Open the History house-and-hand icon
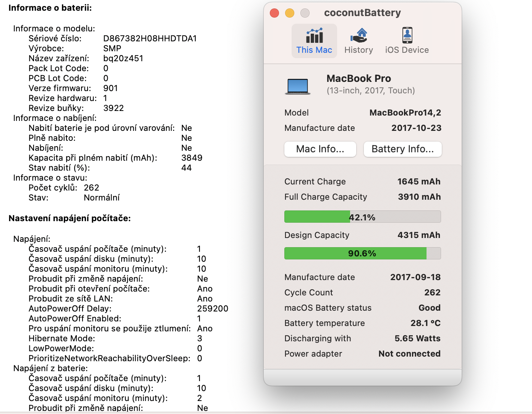 [358, 36]
